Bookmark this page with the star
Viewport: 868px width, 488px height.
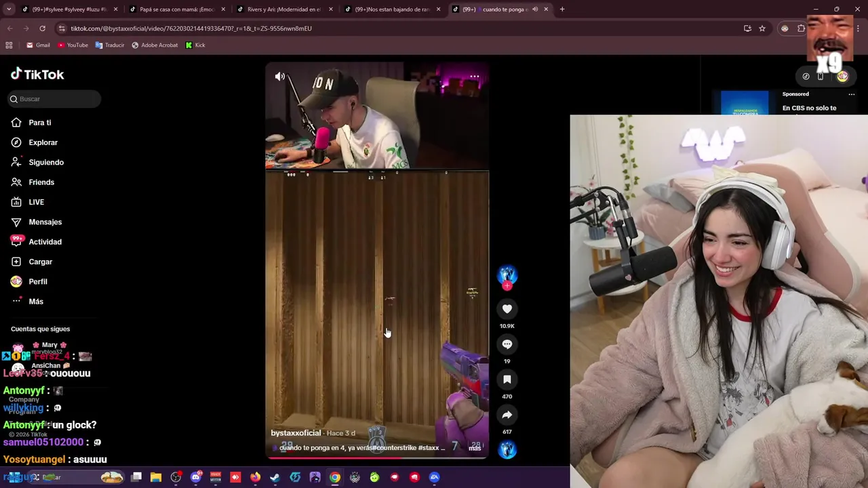coord(762,28)
